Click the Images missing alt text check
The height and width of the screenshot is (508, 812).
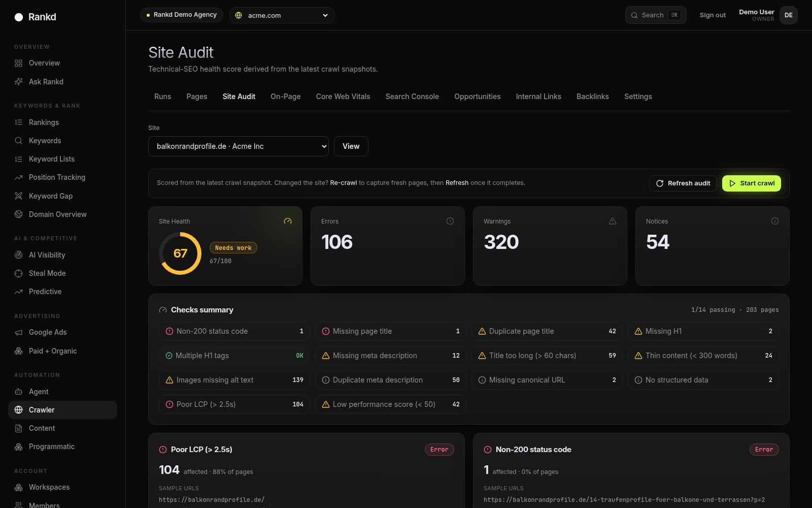[234, 380]
